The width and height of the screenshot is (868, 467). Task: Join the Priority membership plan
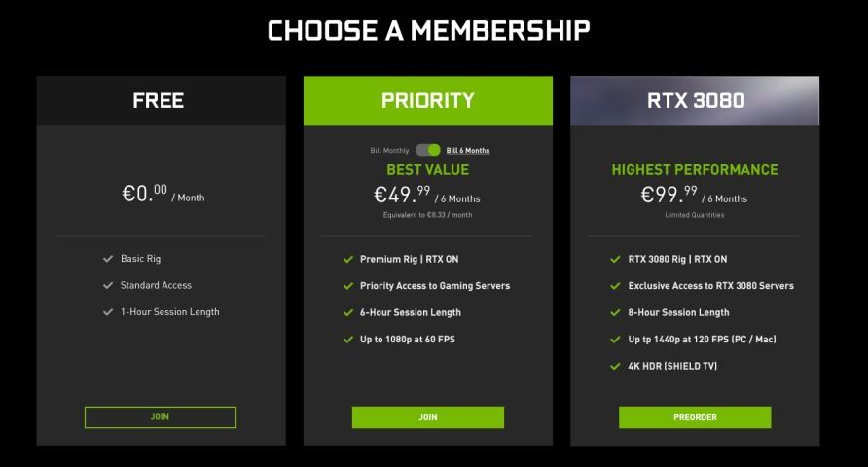[428, 417]
